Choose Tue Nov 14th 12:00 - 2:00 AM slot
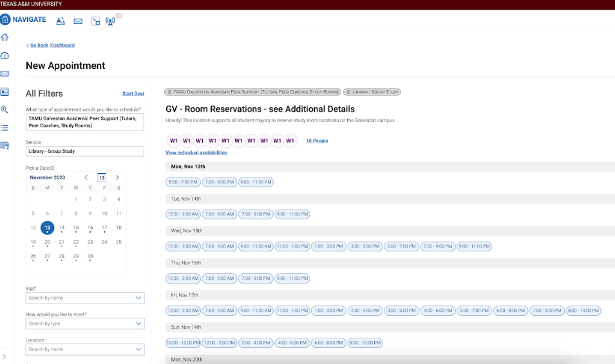The width and height of the screenshot is (615, 364). pos(183,214)
